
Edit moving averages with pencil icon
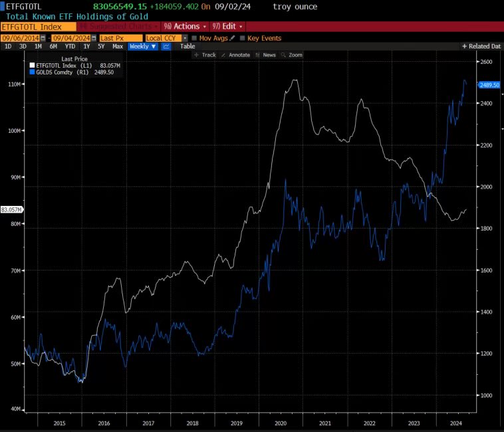[232, 38]
